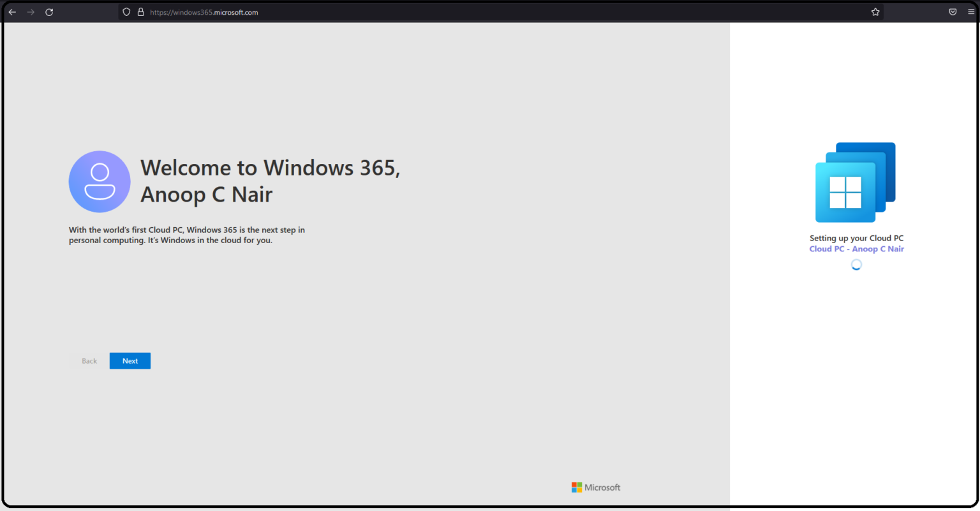Click the Next button
The width and height of the screenshot is (980, 511).
[130, 361]
